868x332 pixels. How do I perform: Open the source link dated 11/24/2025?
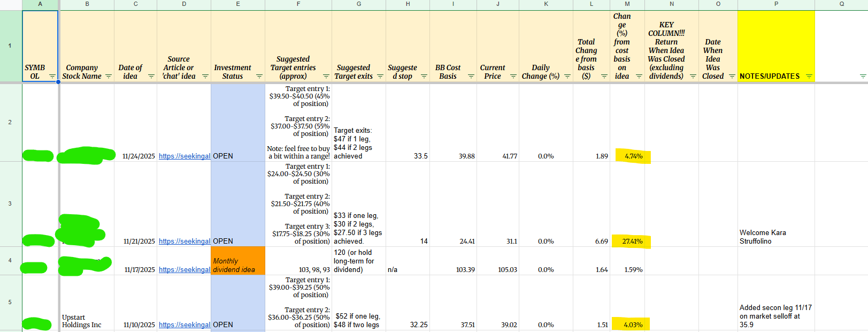coord(184,156)
